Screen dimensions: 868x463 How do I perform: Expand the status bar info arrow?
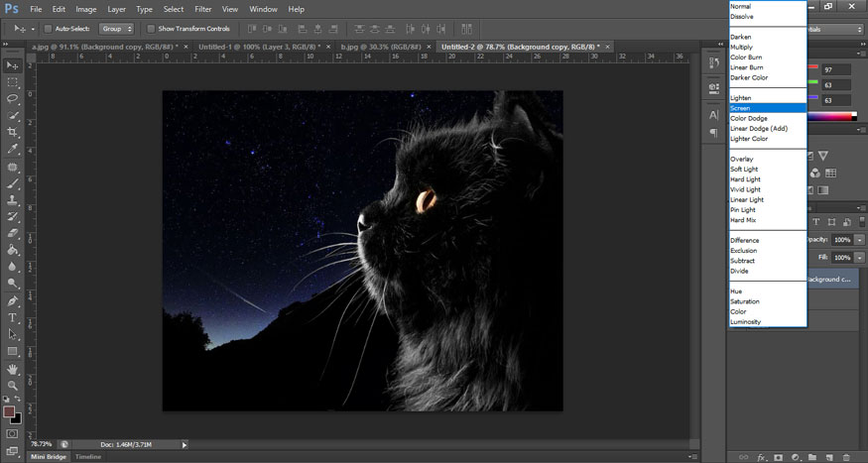click(185, 445)
